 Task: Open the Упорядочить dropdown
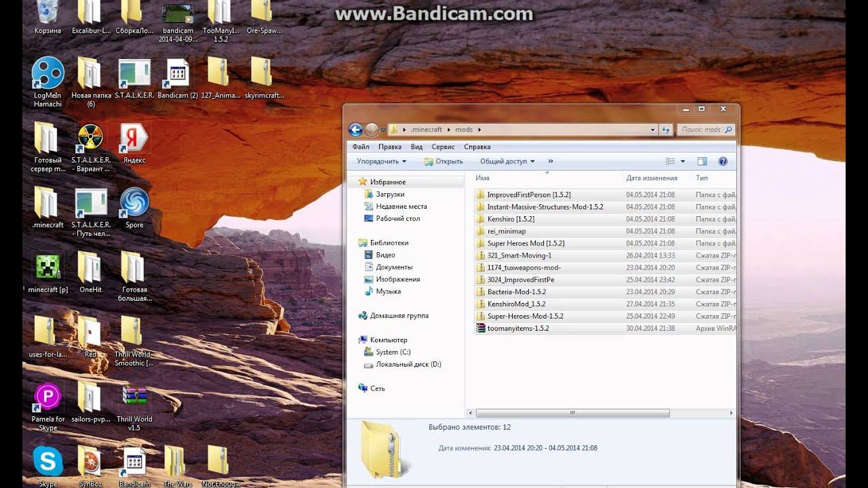(x=382, y=161)
